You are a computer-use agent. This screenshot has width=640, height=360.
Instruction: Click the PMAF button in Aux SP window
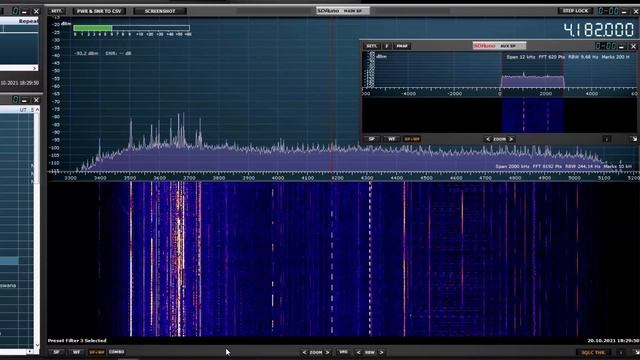[402, 46]
